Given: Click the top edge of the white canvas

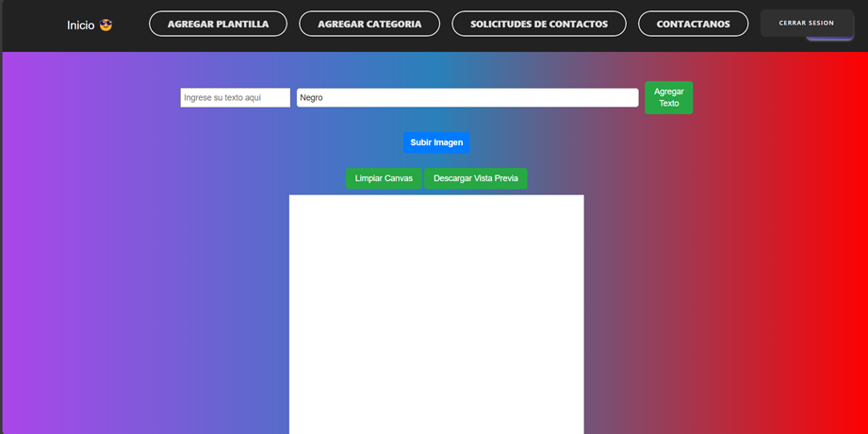Looking at the screenshot, I should coord(435,196).
